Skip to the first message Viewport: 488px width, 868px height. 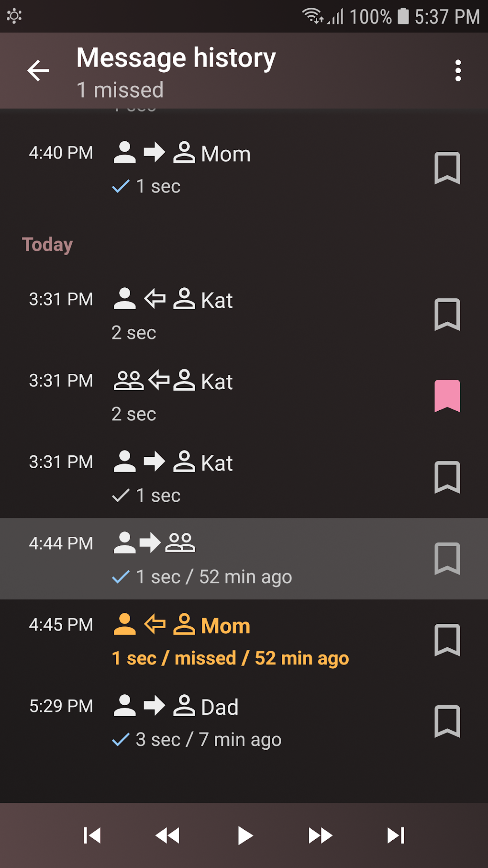(x=92, y=835)
